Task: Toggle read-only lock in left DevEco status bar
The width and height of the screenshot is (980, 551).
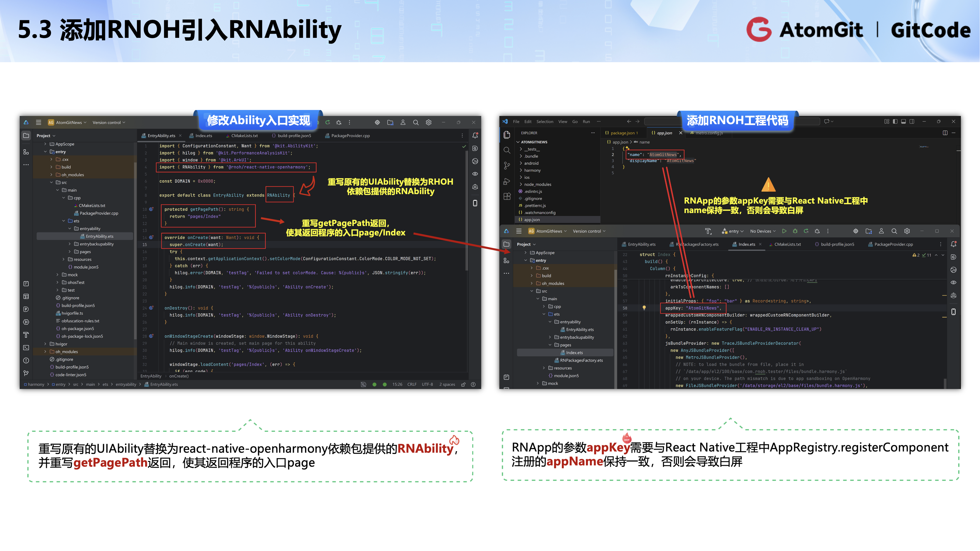Action: (463, 385)
